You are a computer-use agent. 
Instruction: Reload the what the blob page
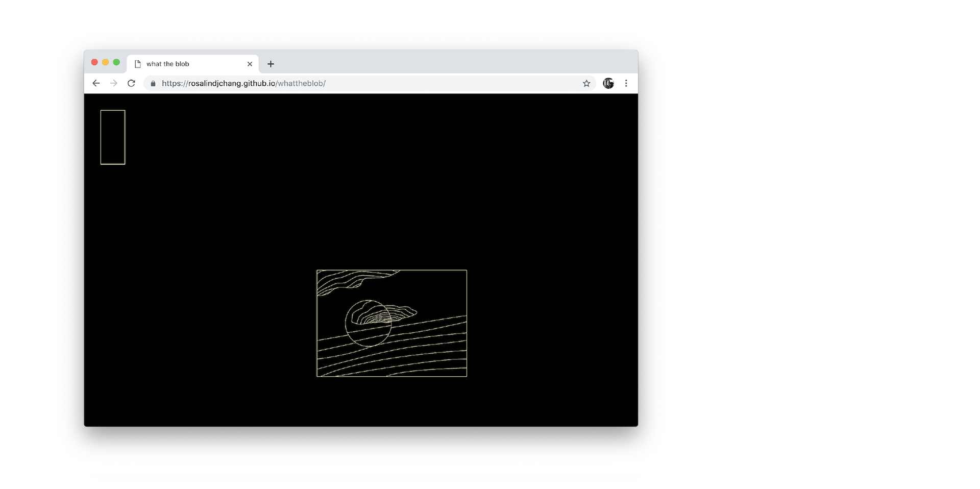pos(131,83)
